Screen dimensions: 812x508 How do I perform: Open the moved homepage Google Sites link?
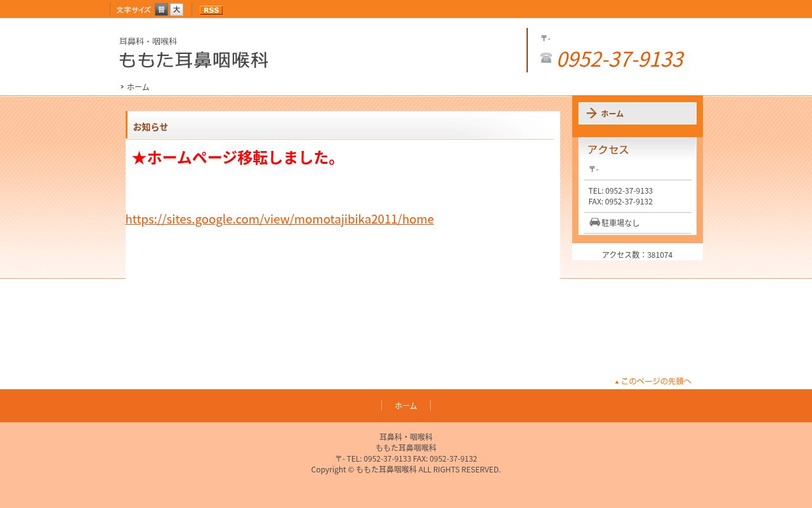click(x=280, y=219)
